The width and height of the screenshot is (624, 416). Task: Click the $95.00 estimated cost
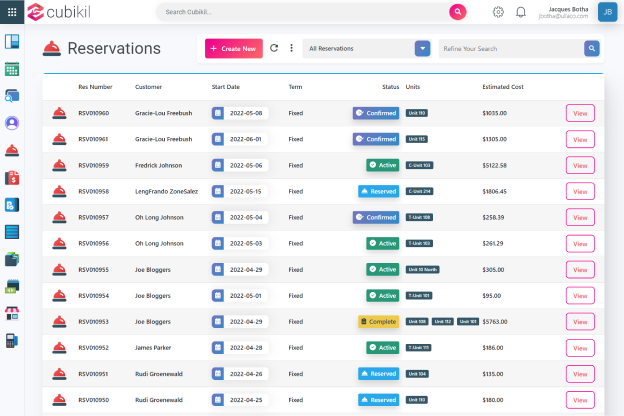[491, 296]
